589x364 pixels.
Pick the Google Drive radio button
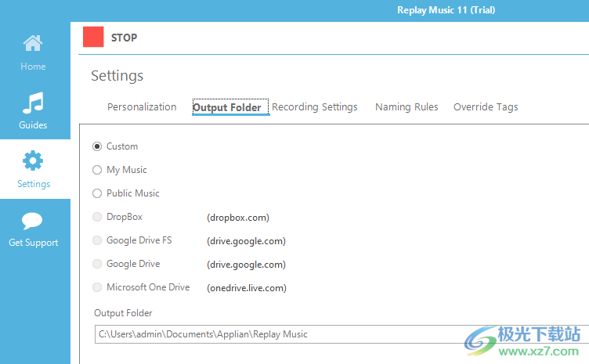tap(97, 264)
